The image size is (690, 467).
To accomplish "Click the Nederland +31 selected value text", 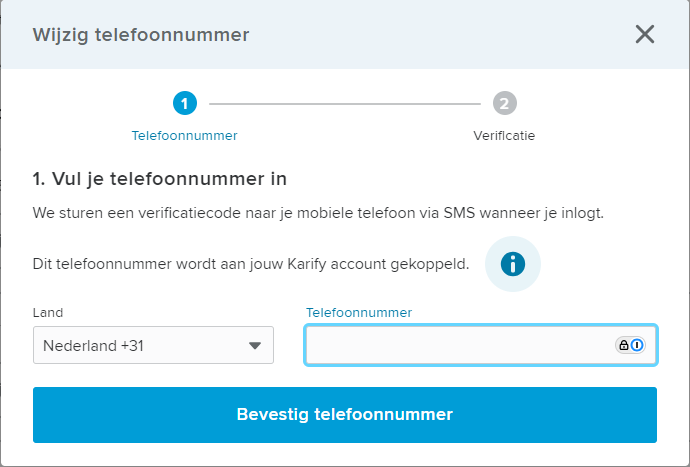I will (x=93, y=346).
